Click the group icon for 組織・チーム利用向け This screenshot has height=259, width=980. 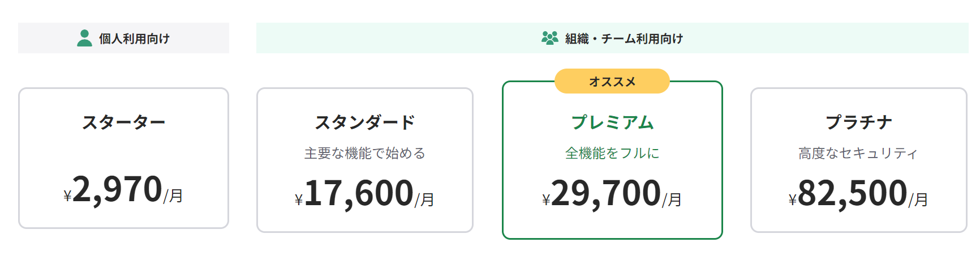pos(549,38)
